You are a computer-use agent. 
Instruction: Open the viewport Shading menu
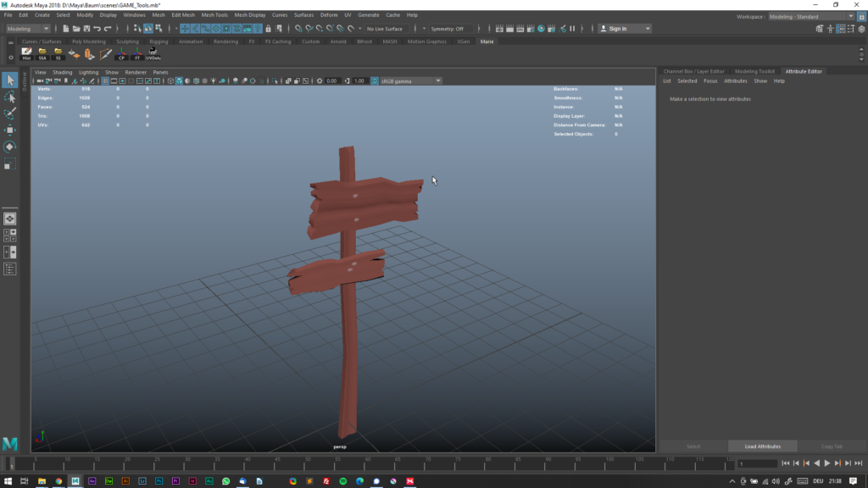pyautogui.click(x=62, y=72)
